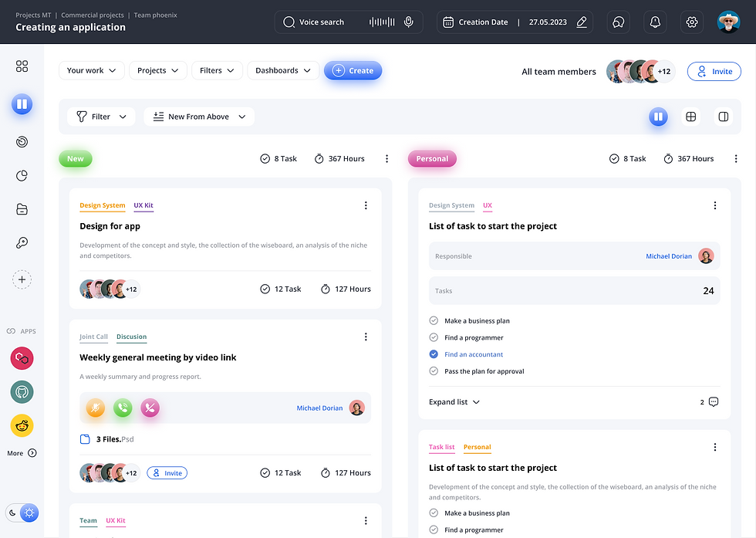Open the GitHub app icon in APPS section
756x538 pixels.
[x=22, y=391]
